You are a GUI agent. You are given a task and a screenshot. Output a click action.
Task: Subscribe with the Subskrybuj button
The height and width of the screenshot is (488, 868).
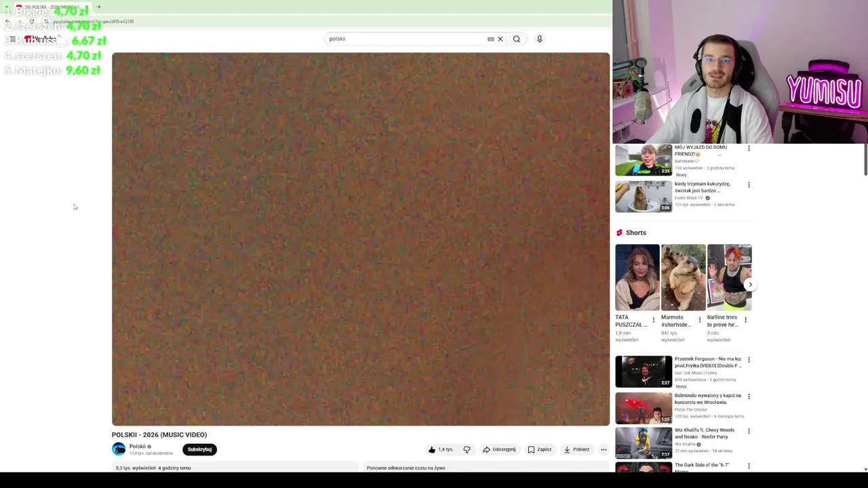click(x=199, y=449)
